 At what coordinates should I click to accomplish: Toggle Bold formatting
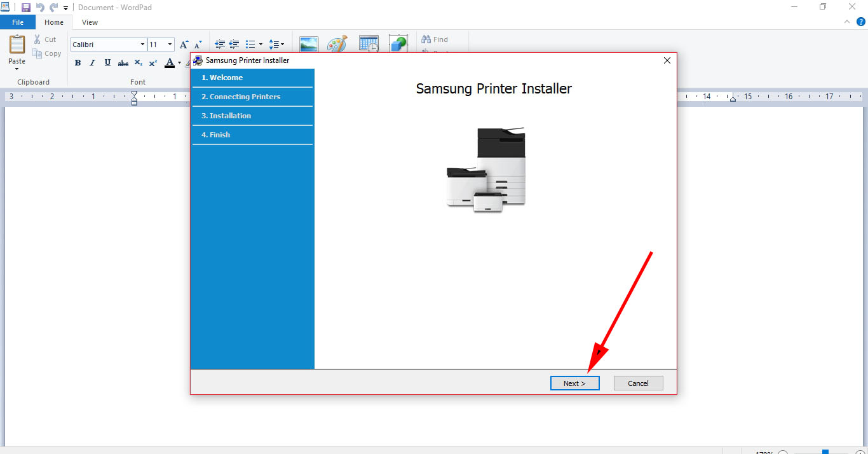click(78, 63)
